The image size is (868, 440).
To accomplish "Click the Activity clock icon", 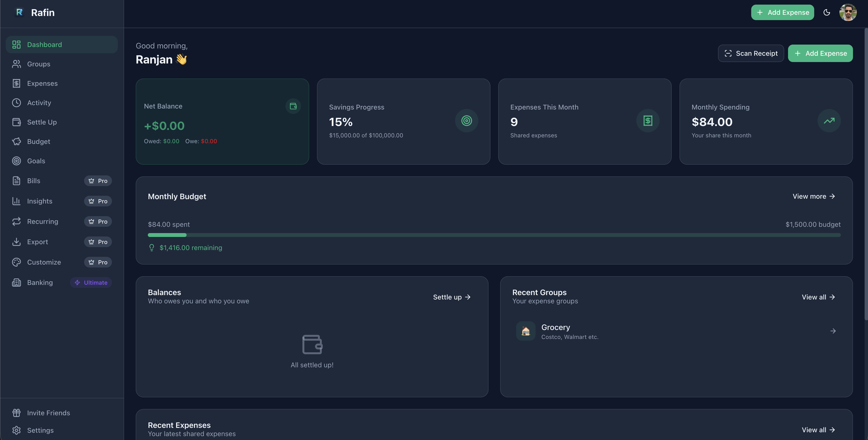I will coord(16,103).
